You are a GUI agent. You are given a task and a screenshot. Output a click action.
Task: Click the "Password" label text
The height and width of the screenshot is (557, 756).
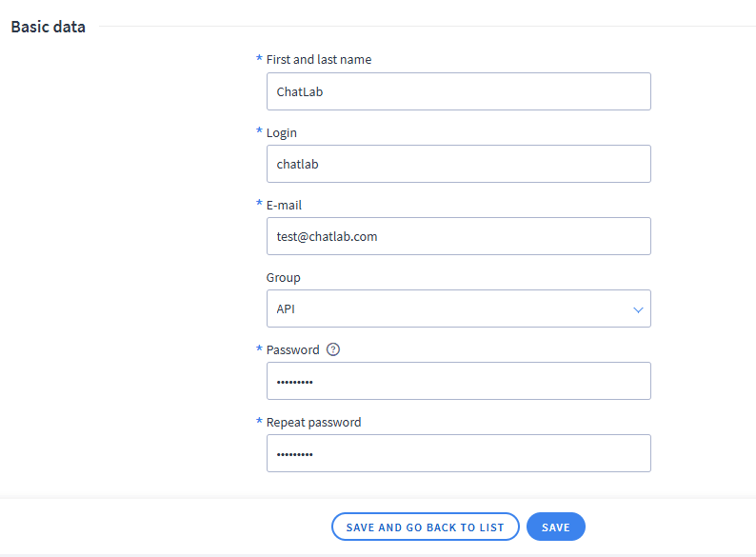pyautogui.click(x=292, y=349)
